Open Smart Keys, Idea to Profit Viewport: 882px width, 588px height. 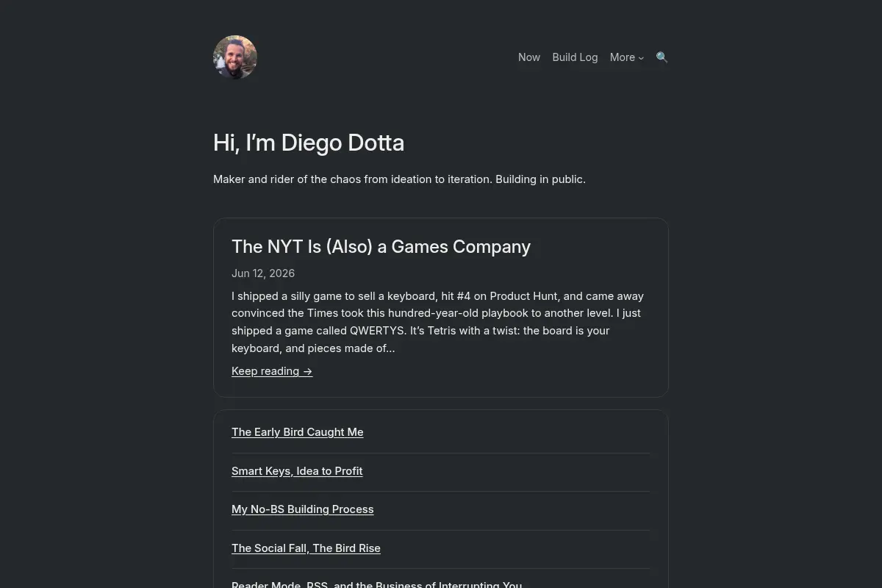[x=297, y=471]
